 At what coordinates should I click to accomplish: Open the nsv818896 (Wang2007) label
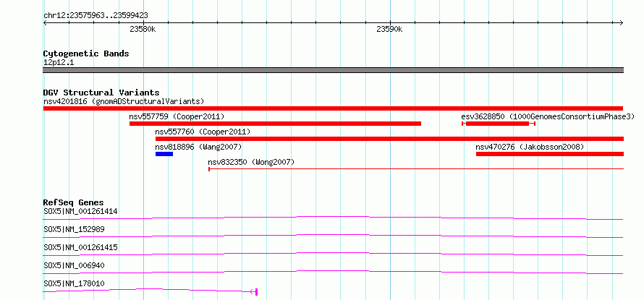[x=198, y=147]
